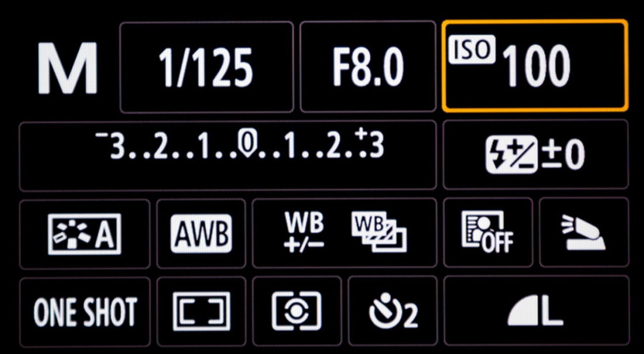644x354 pixels.
Task: Adjust the exposure level indicator scale
Action: click(x=228, y=155)
